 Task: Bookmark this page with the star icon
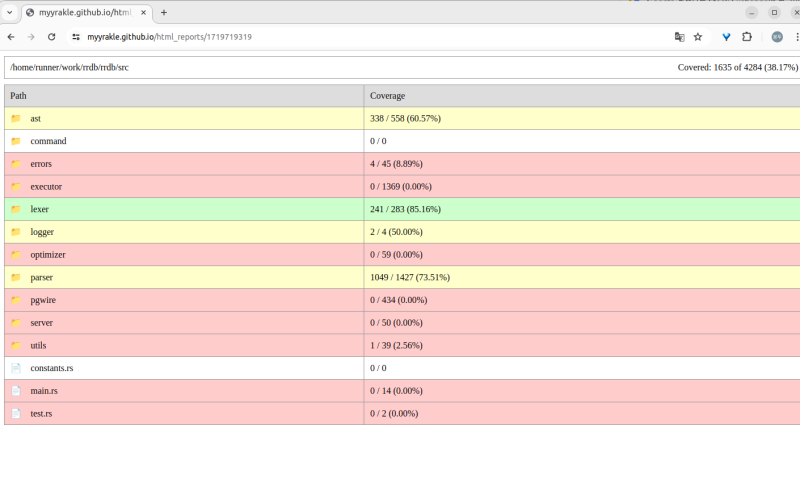[x=698, y=36]
